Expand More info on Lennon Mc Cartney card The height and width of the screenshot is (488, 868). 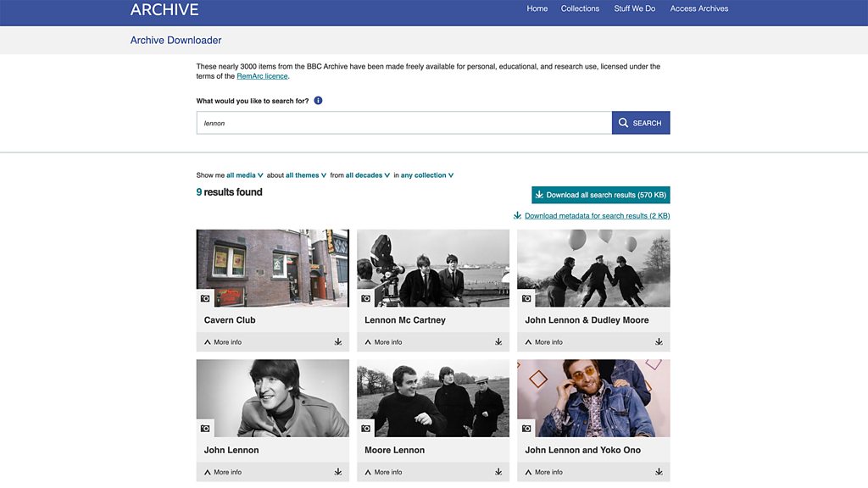pyautogui.click(x=384, y=342)
